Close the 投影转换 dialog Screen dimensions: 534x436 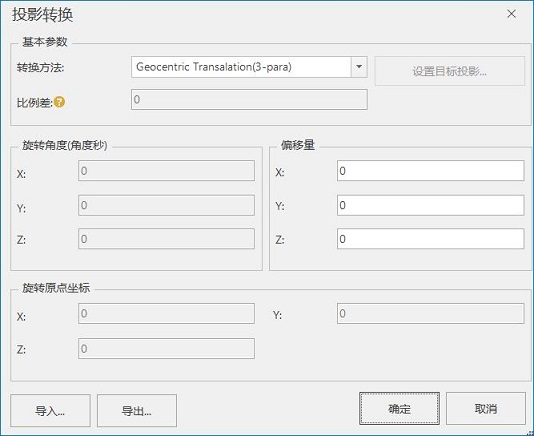512,14
